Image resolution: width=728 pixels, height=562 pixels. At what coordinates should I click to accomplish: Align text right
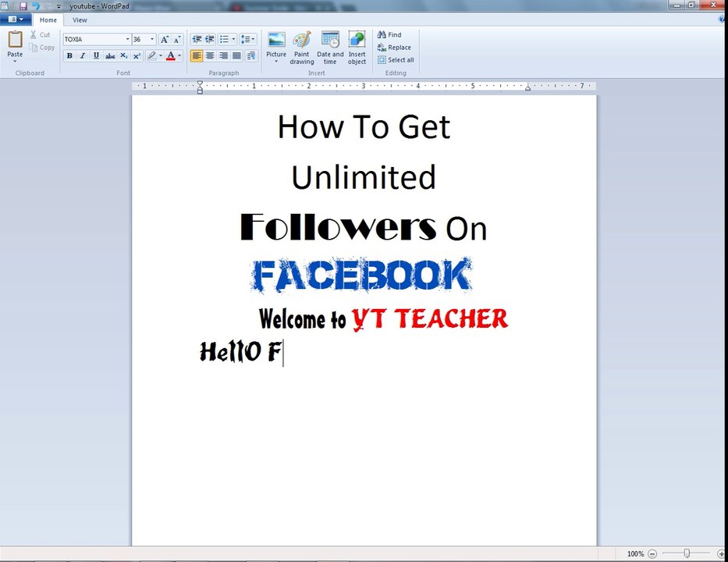(x=223, y=56)
